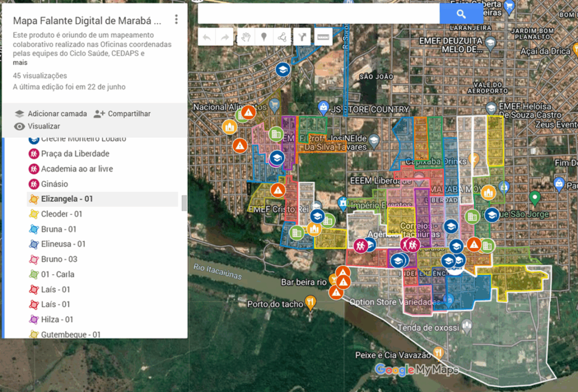Image resolution: width=578 pixels, height=392 pixels.
Task: Click the map search input field
Action: click(318, 14)
